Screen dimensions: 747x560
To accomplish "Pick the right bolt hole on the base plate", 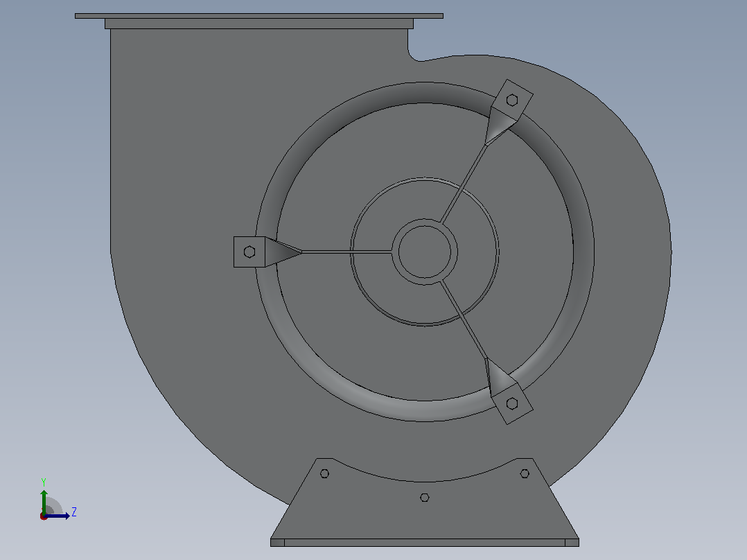I will [x=525, y=473].
